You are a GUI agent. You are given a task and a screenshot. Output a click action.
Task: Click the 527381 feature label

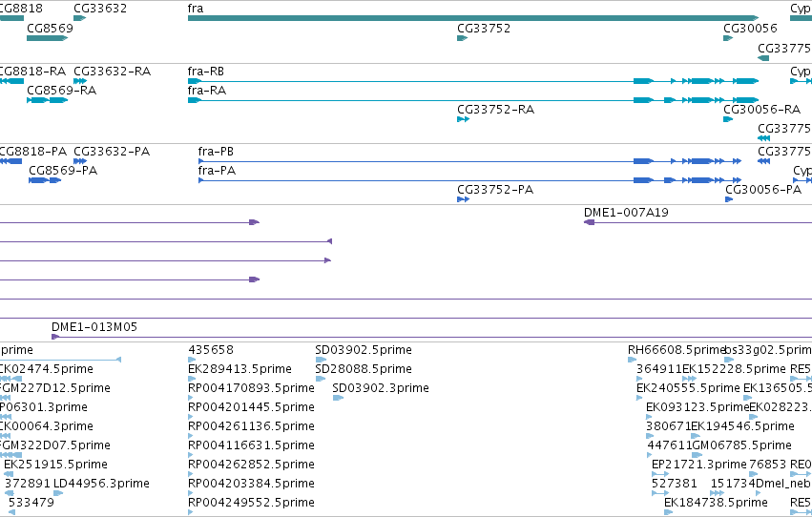point(675,484)
